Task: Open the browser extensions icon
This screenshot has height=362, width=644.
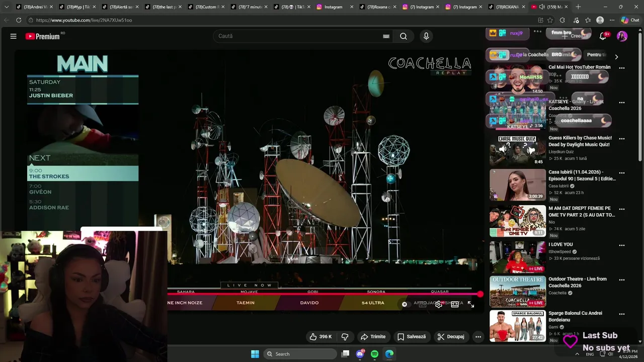Action: (x=562, y=20)
